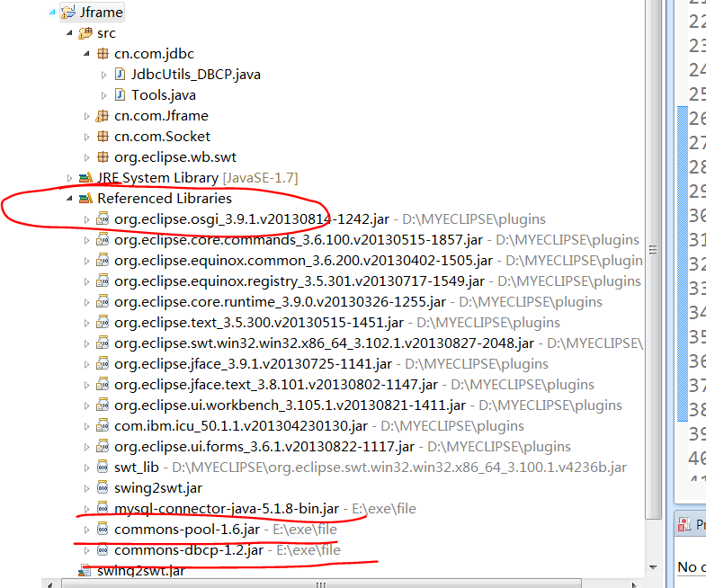Expand the cn.com.Socket package
706x588 pixels.
point(86,137)
